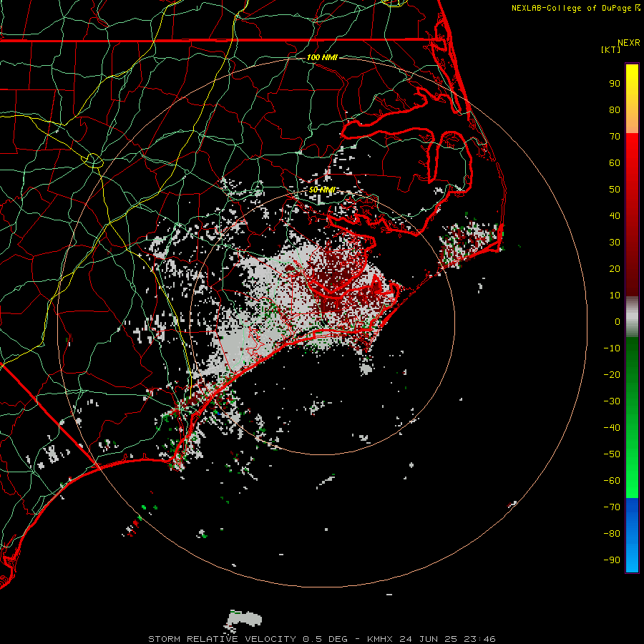
Task: Click the bright green segment of velocity color bar
Action: (x=632, y=418)
